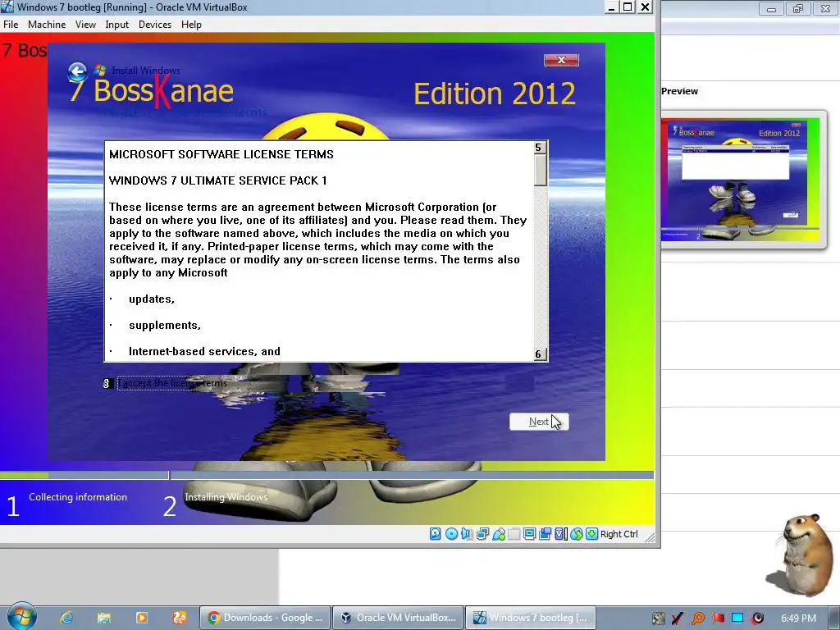Click the Preview heading in VirtualBox Manager

tap(679, 91)
